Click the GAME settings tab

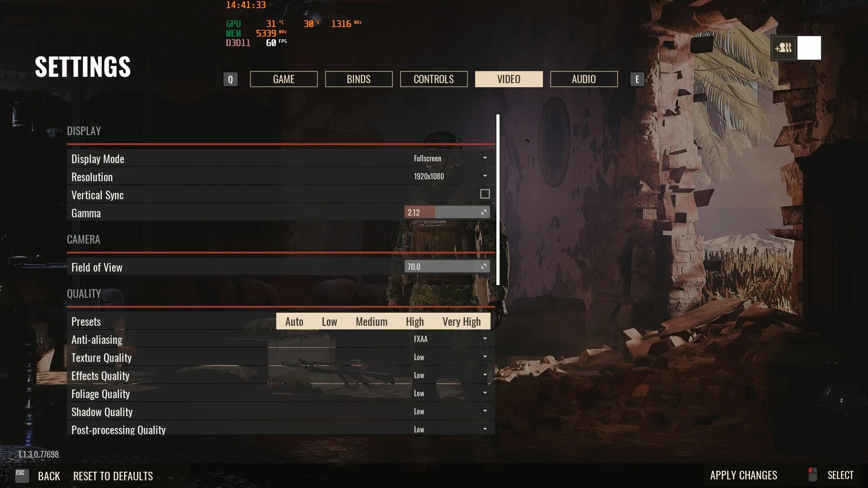[x=283, y=79]
